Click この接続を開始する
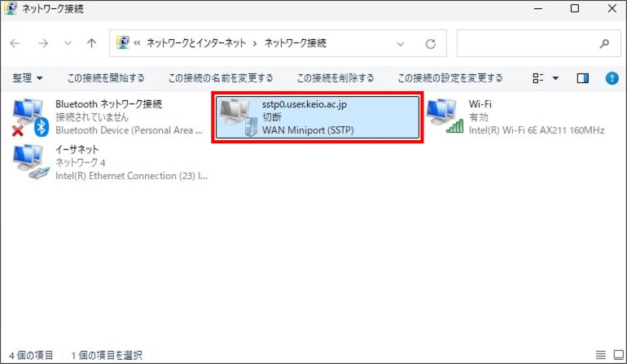The width and height of the screenshot is (627, 364). [106, 78]
